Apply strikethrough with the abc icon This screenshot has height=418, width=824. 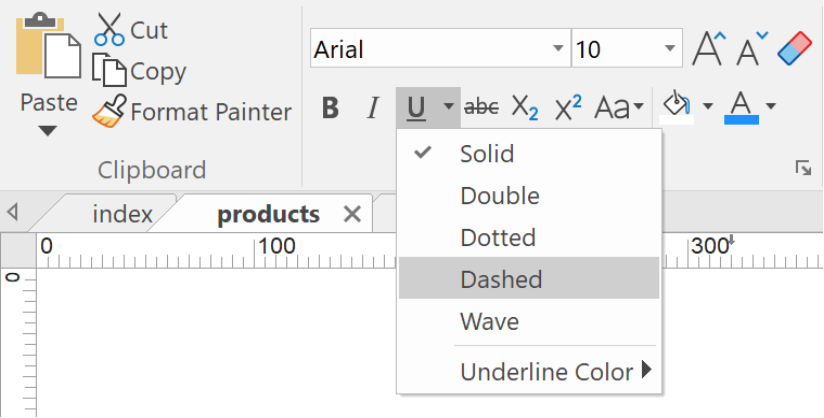click(x=481, y=108)
